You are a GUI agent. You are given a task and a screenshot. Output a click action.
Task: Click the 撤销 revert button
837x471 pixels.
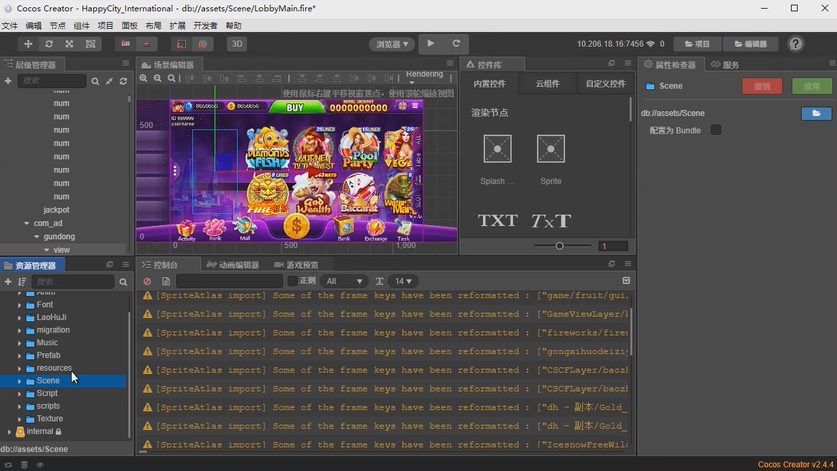pos(762,86)
